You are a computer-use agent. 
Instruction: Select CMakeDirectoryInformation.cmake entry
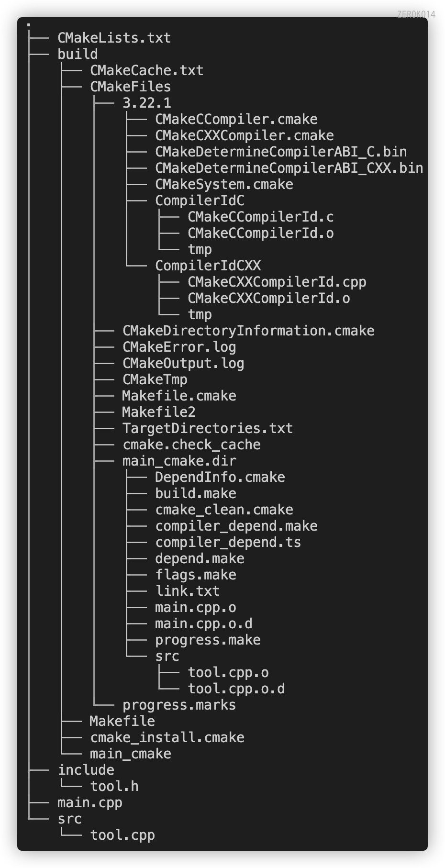coord(248,331)
